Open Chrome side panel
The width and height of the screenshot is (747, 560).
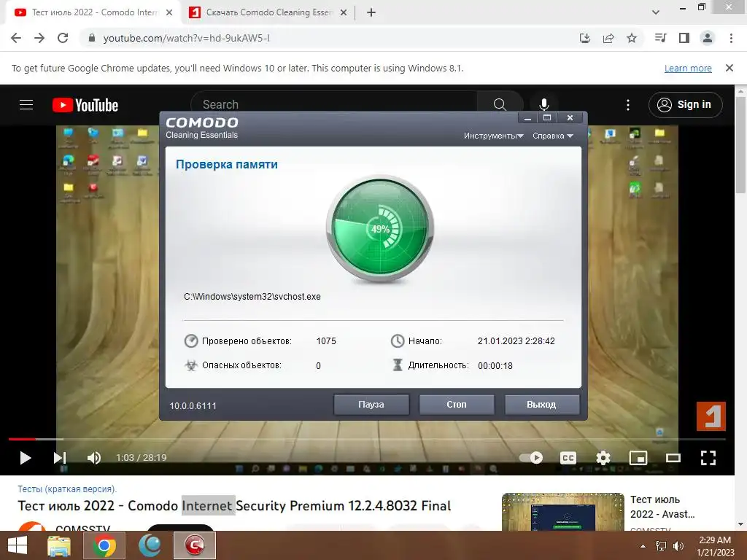pyautogui.click(x=684, y=38)
